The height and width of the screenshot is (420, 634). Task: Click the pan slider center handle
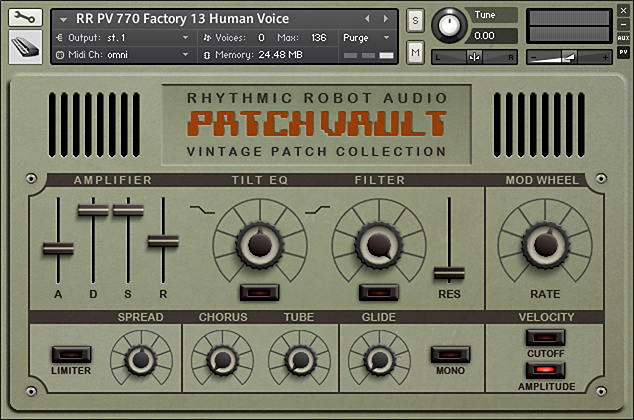pyautogui.click(x=474, y=57)
